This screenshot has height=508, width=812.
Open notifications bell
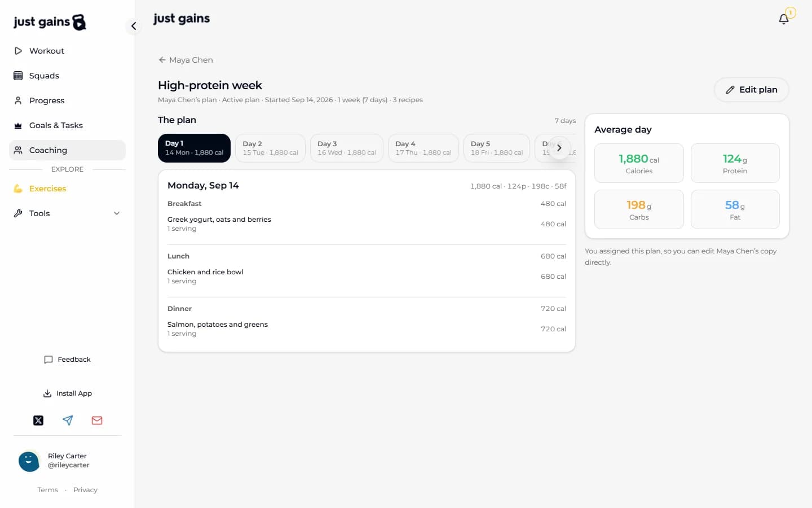784,19
